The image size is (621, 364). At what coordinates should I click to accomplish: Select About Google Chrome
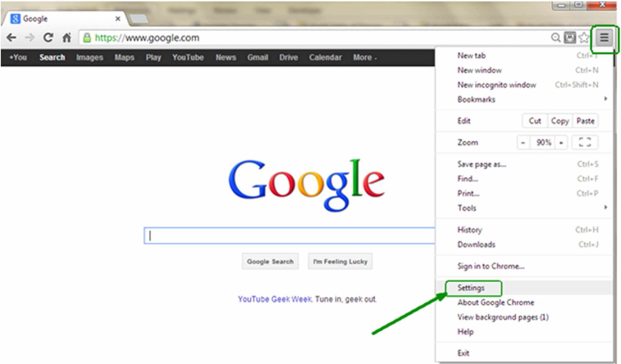click(525, 302)
